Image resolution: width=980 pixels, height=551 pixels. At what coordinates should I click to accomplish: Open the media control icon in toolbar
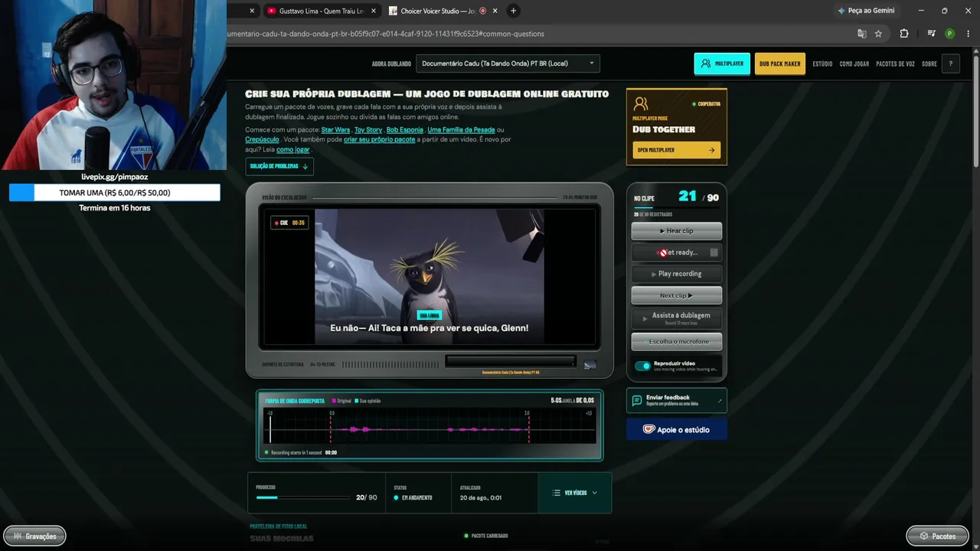(931, 34)
